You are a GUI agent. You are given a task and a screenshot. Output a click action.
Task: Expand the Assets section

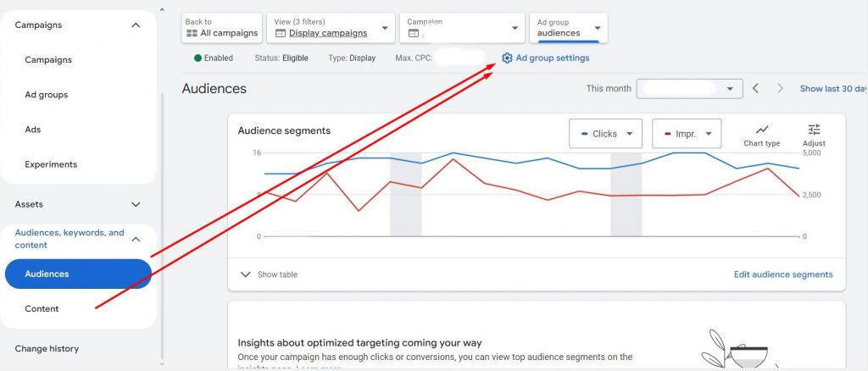pyautogui.click(x=136, y=204)
